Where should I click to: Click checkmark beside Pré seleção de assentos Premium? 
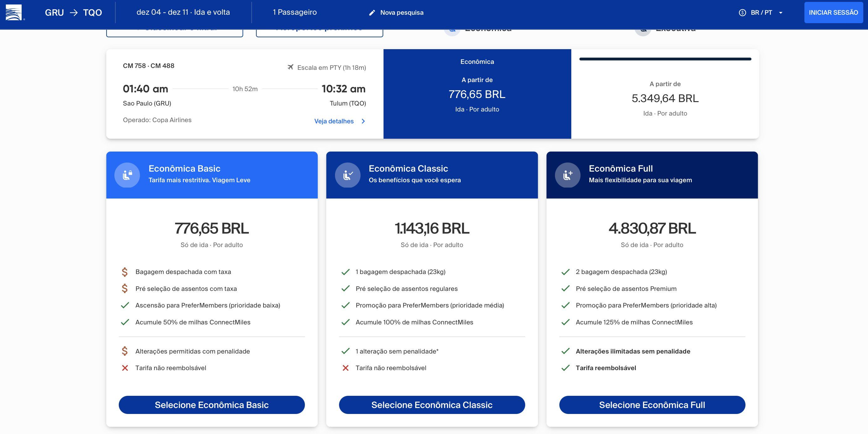coord(565,288)
